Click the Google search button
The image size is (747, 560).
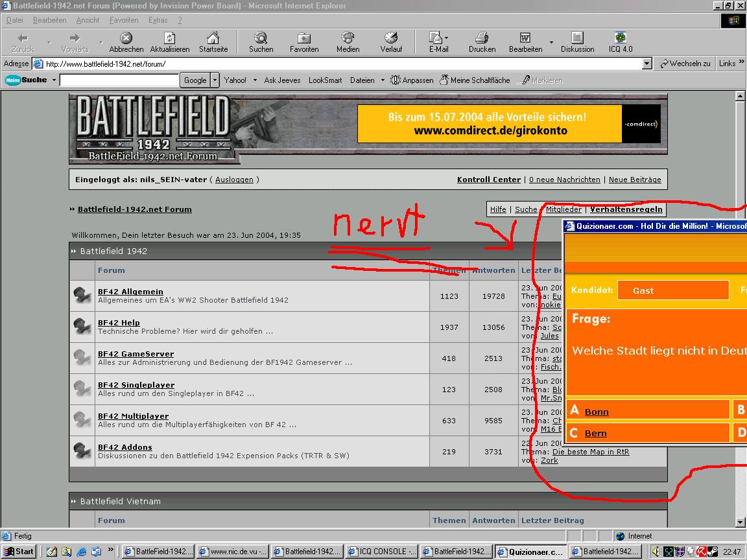tap(195, 80)
